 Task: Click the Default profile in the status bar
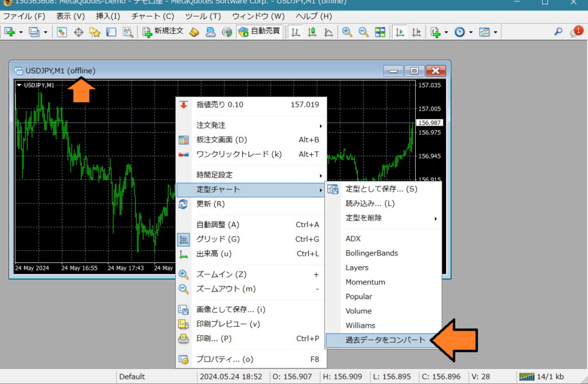click(x=131, y=377)
